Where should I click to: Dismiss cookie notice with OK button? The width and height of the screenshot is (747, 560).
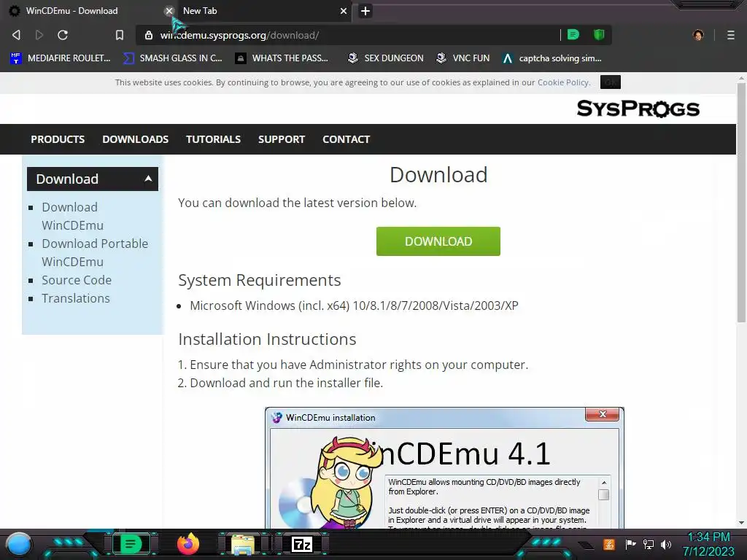(x=611, y=82)
